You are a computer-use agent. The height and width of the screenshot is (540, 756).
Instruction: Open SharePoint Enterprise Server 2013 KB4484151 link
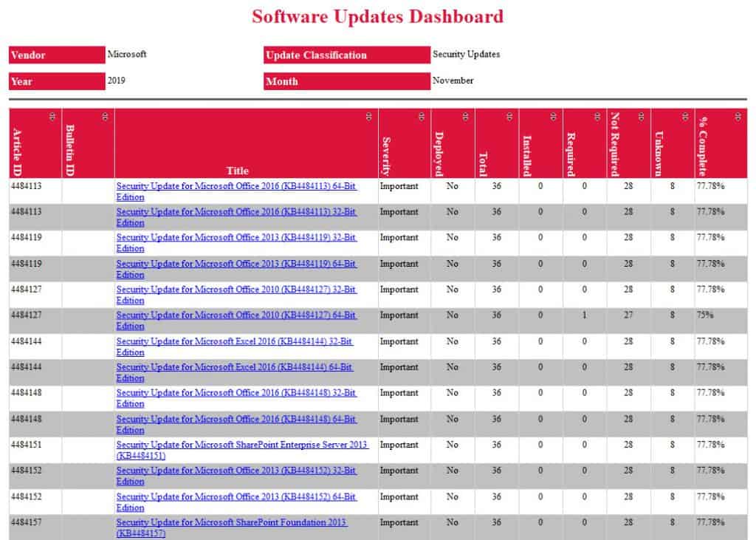click(x=242, y=450)
